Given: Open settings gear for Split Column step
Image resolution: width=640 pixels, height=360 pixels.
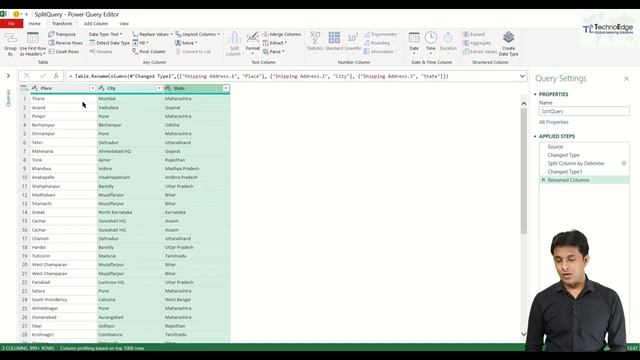Looking at the screenshot, I should point(624,163).
